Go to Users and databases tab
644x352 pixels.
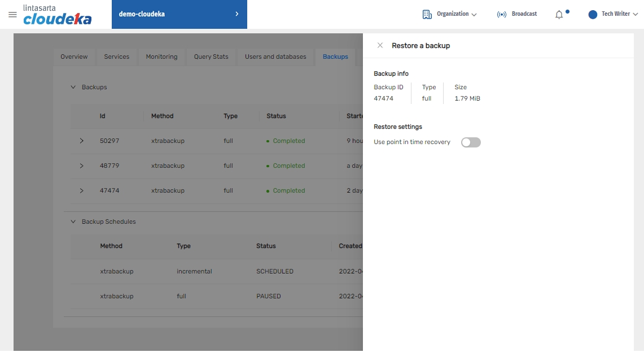275,57
